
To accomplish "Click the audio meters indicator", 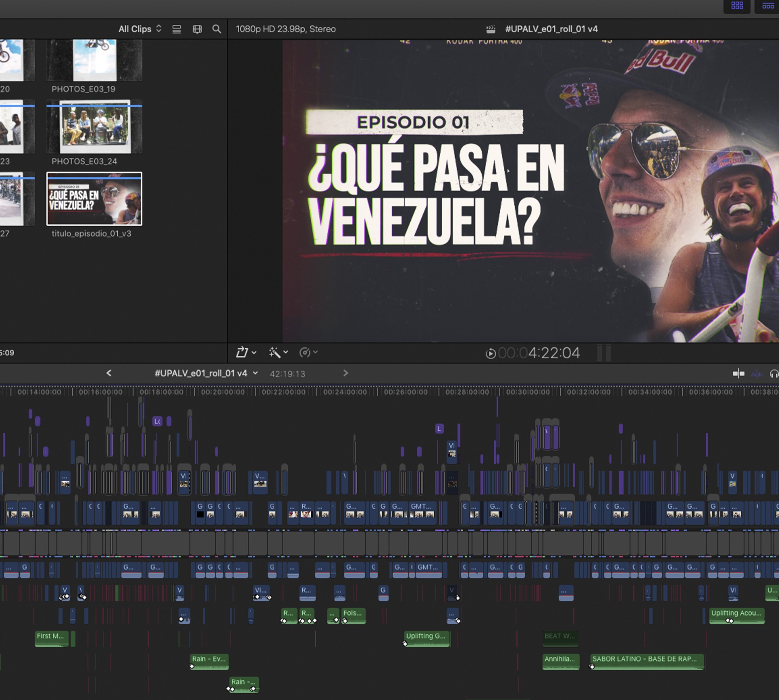I will (604, 353).
